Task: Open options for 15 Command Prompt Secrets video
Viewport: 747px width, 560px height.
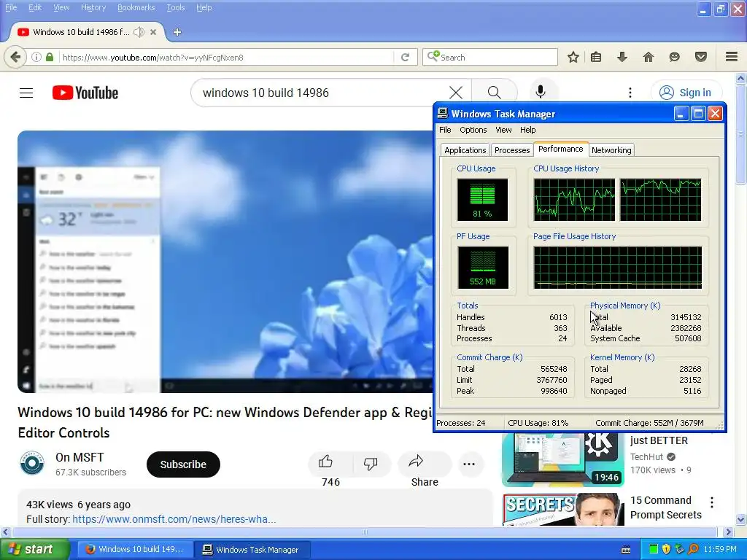Action: coord(712,502)
